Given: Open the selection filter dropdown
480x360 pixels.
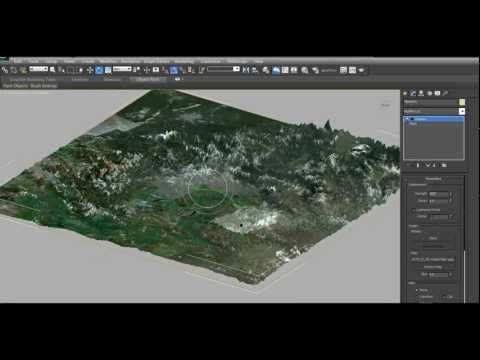Looking at the screenshot, I should [39, 69].
